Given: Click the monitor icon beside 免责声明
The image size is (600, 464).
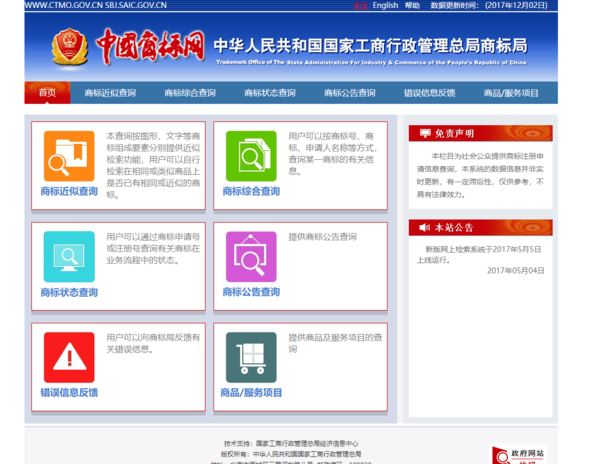Looking at the screenshot, I should pos(425,133).
